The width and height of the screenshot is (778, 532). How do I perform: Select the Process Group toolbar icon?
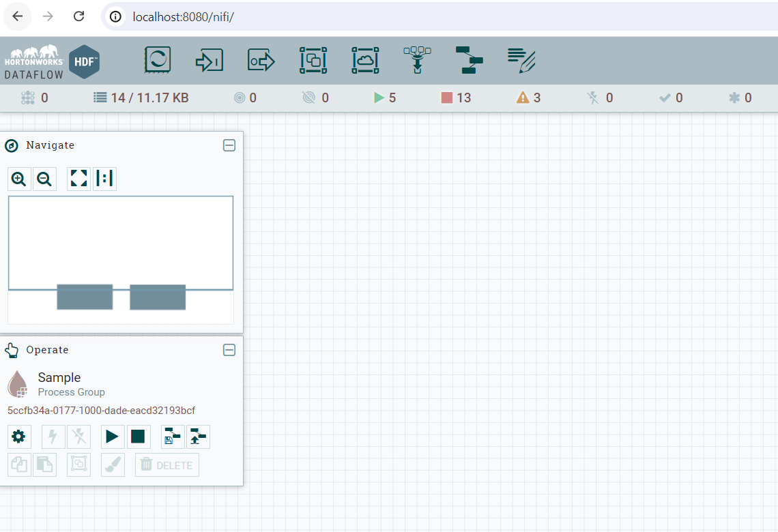313,61
